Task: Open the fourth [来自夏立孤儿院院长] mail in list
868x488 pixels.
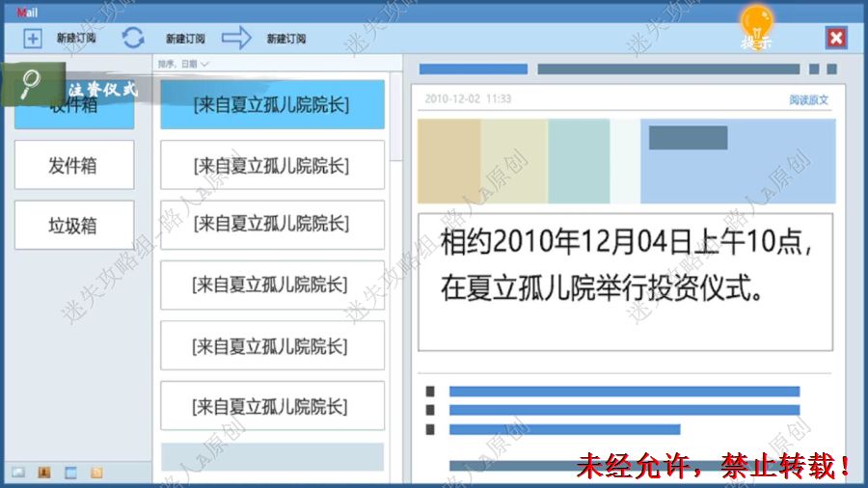Action: tap(272, 285)
